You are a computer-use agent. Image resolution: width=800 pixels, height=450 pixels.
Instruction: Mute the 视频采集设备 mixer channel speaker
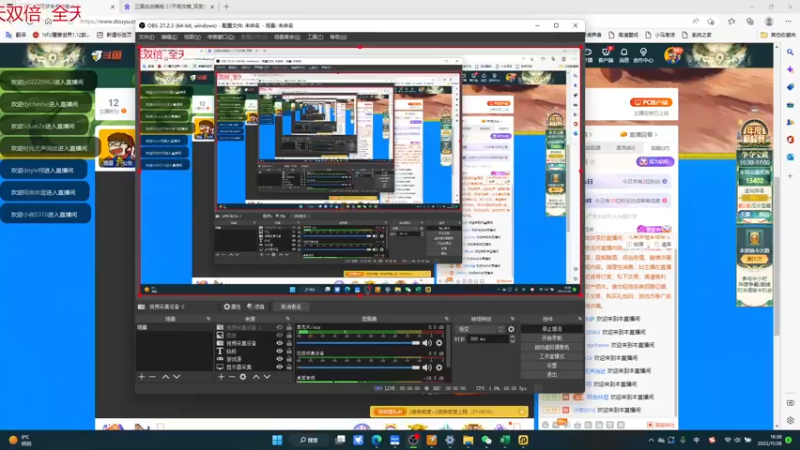click(x=427, y=367)
